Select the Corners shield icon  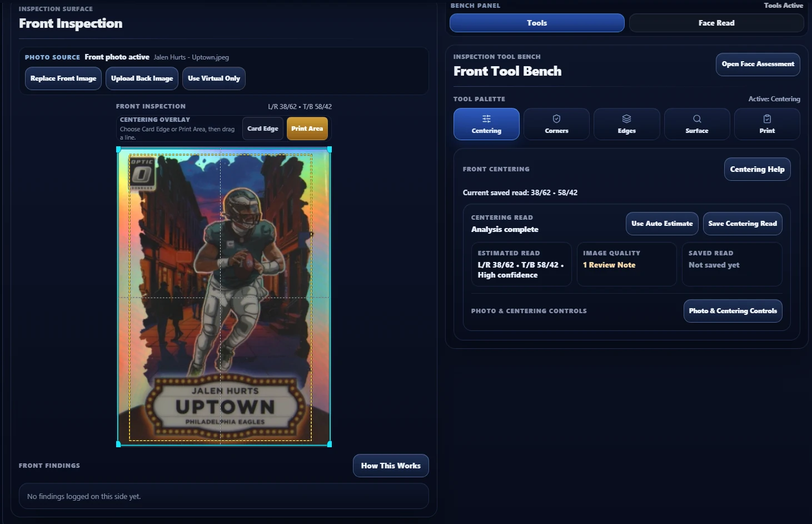[556, 118]
